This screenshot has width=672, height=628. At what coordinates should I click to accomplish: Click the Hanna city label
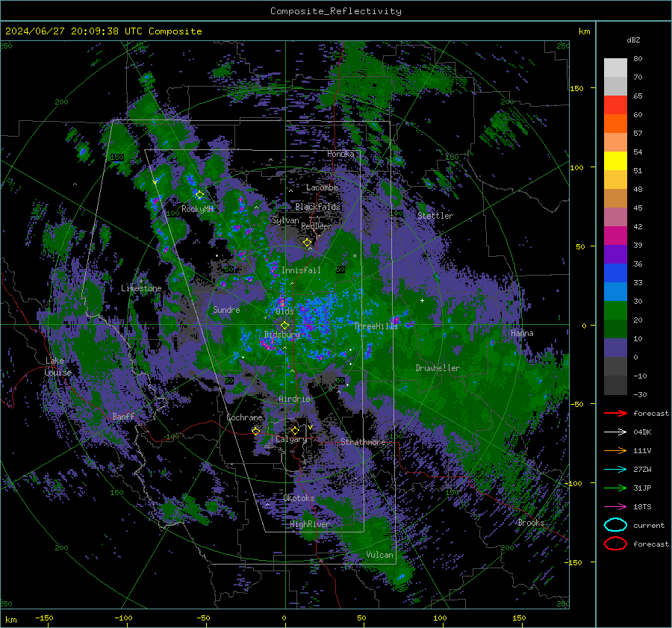tap(522, 333)
